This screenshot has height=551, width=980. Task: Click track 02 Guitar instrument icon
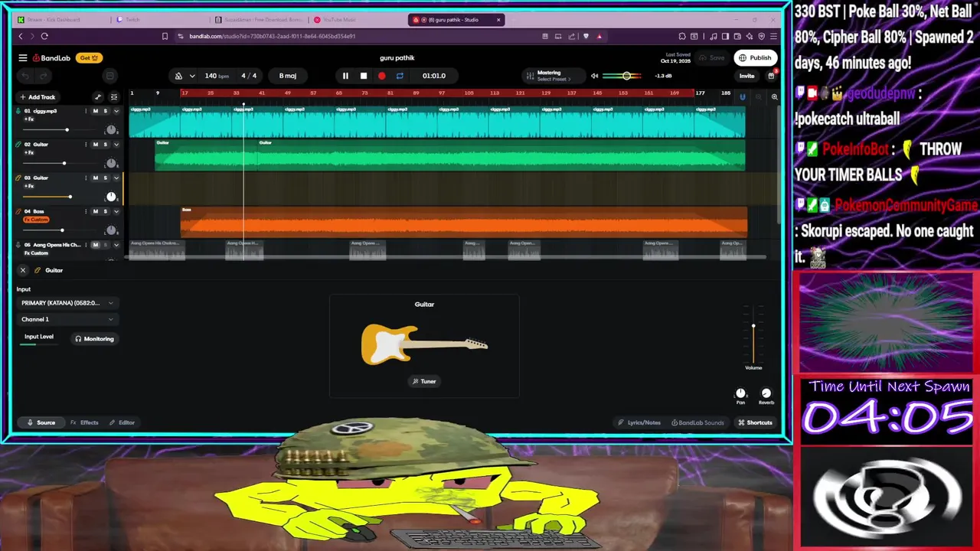(18, 144)
